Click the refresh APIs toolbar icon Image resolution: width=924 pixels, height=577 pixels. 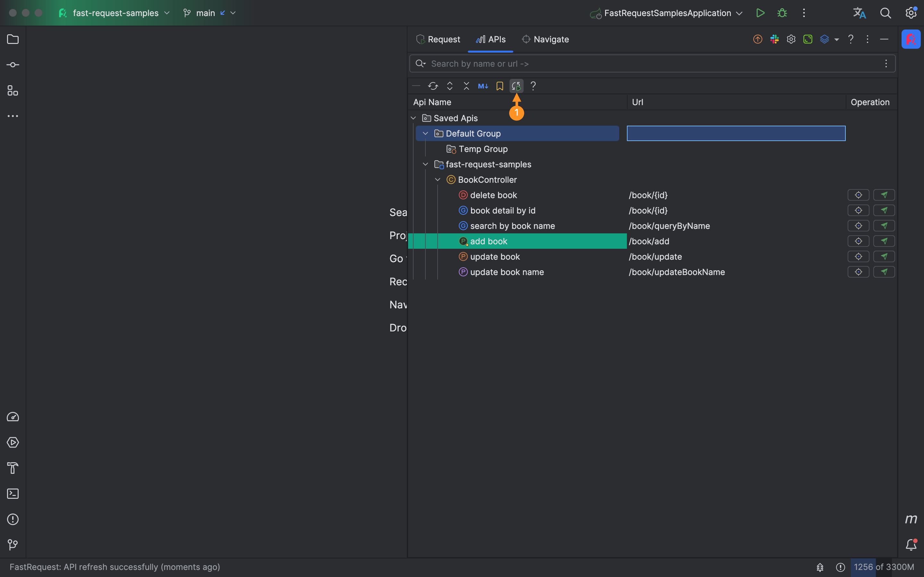[x=432, y=86]
